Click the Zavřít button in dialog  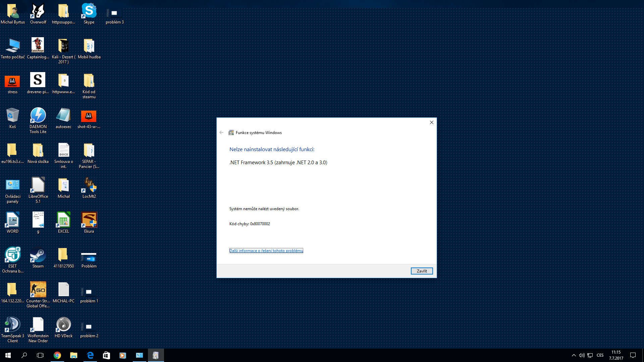[422, 271]
